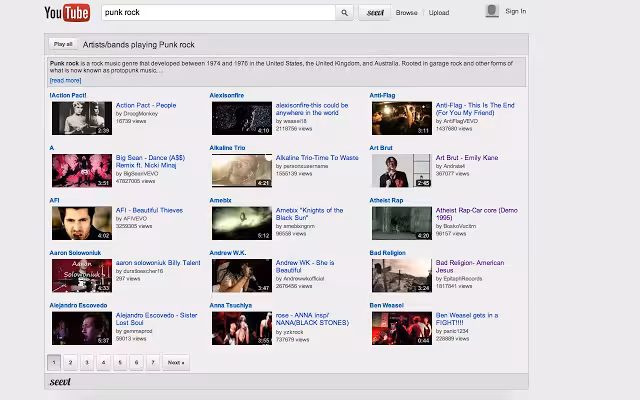This screenshot has width=640, height=400.
Task: Open the Atheist Rap artist heading
Action: (x=386, y=200)
